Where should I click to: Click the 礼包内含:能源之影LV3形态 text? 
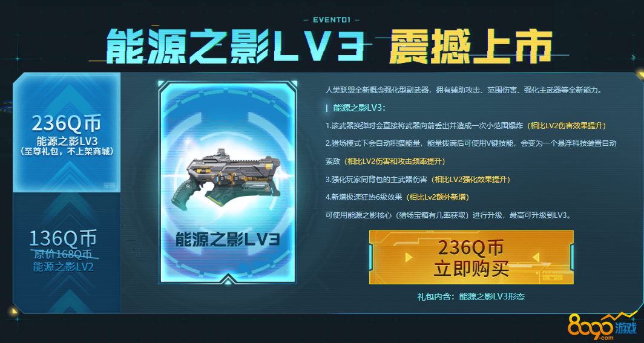click(x=471, y=296)
